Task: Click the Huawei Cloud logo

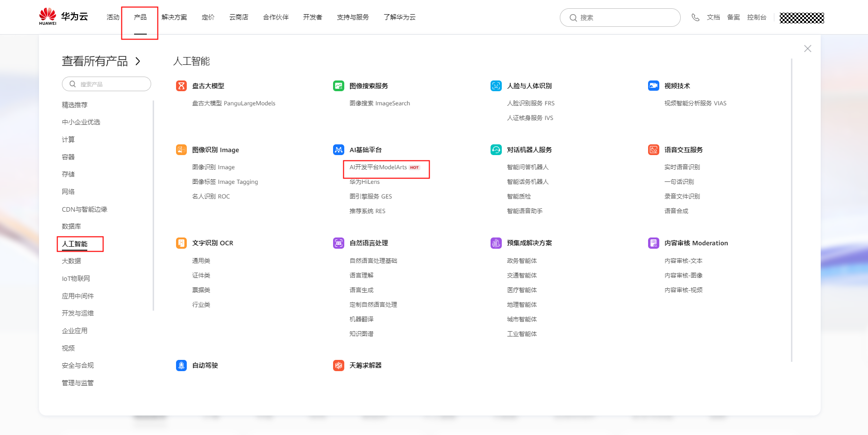Action: pyautogui.click(x=63, y=17)
